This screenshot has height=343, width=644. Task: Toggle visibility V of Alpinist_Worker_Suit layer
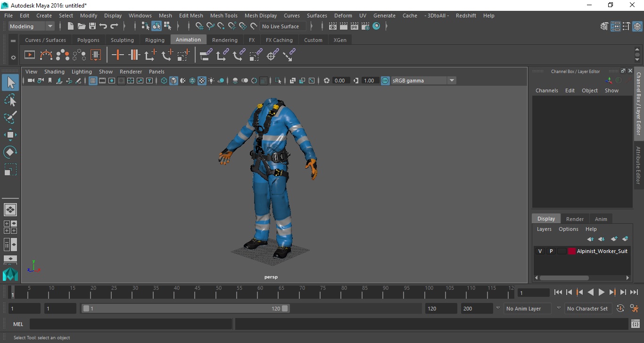tap(540, 251)
